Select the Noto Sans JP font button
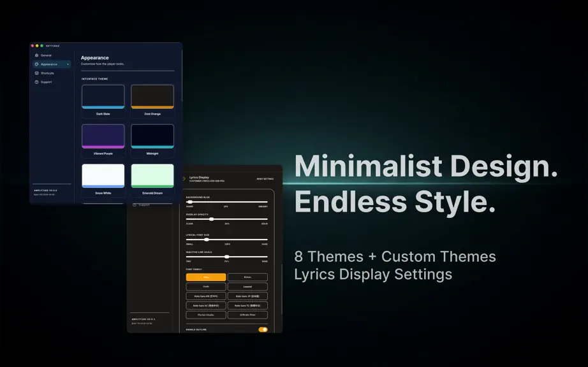 coord(247,296)
